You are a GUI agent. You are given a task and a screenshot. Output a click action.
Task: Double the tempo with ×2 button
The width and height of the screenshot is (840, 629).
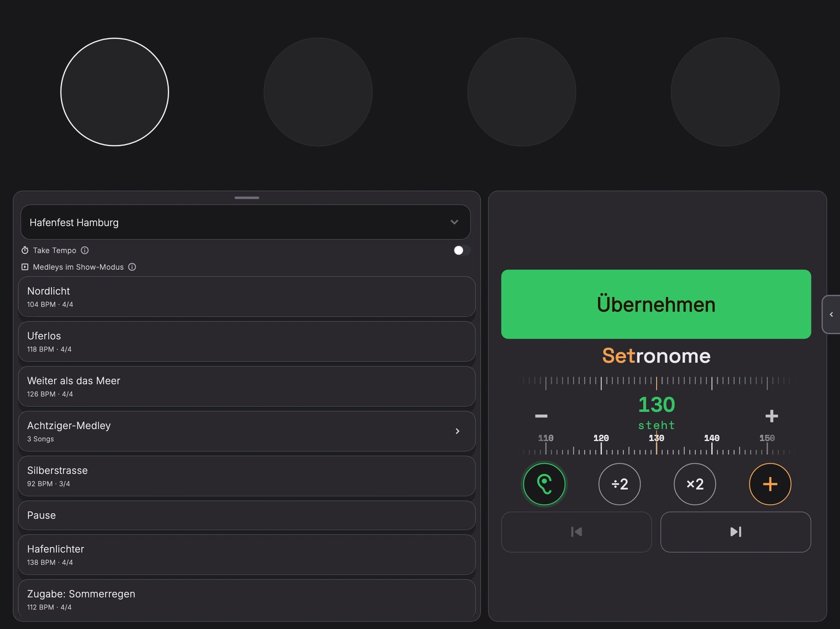point(695,484)
